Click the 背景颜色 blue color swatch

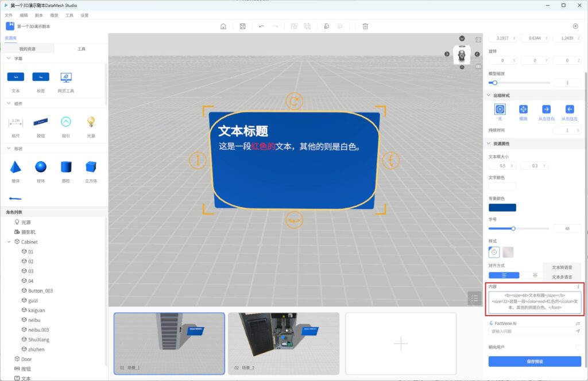click(502, 208)
